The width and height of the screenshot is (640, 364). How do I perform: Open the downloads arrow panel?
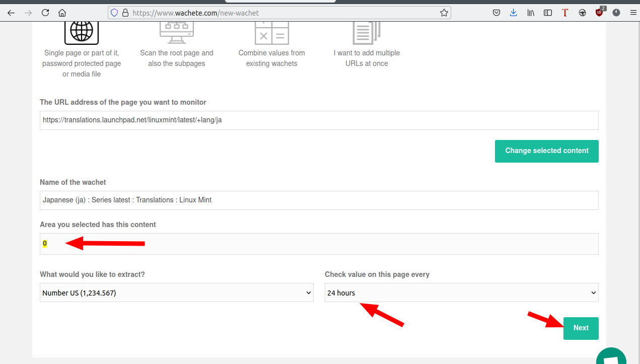pyautogui.click(x=513, y=13)
